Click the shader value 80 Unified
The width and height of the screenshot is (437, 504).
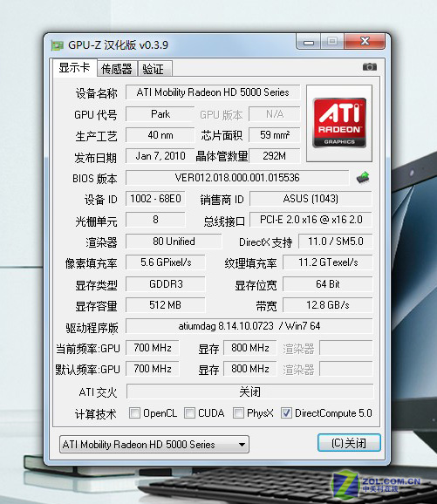pyautogui.click(x=174, y=241)
